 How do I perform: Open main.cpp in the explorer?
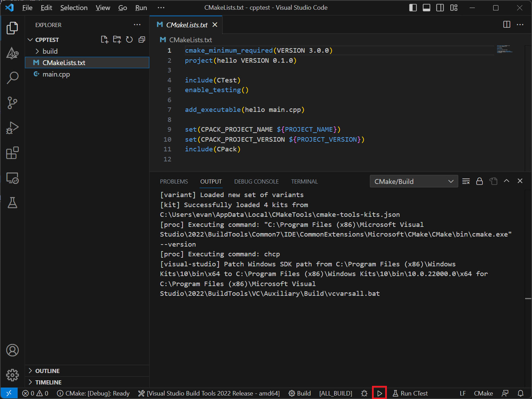56,74
